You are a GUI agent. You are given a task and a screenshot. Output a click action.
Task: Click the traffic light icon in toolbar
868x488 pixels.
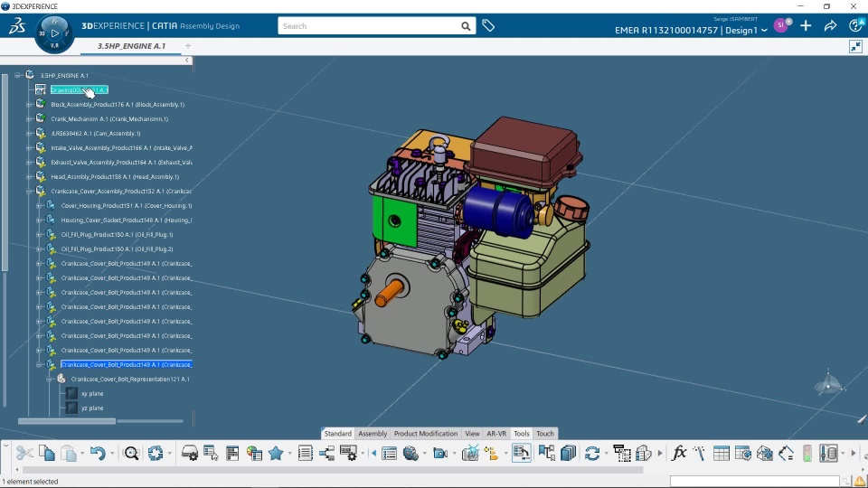point(807,454)
